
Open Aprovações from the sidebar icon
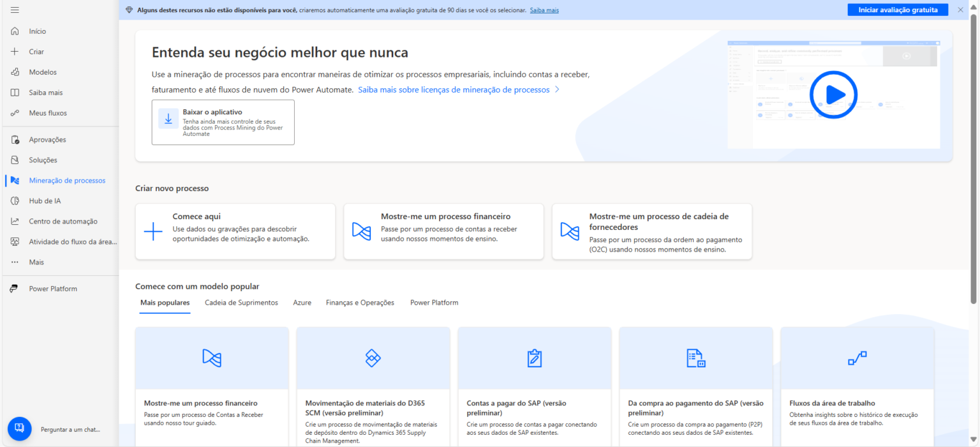coord(14,139)
